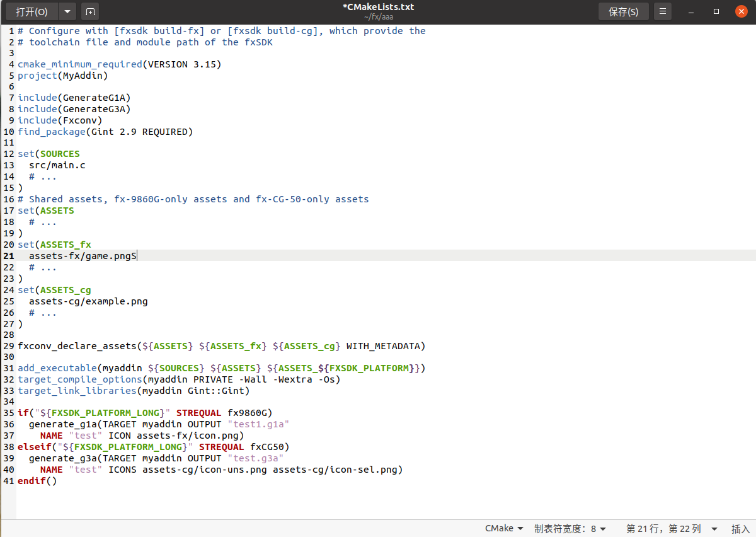This screenshot has height=537, width=756.
Task: Click the elseif keyword on line 38
Action: click(x=35, y=447)
